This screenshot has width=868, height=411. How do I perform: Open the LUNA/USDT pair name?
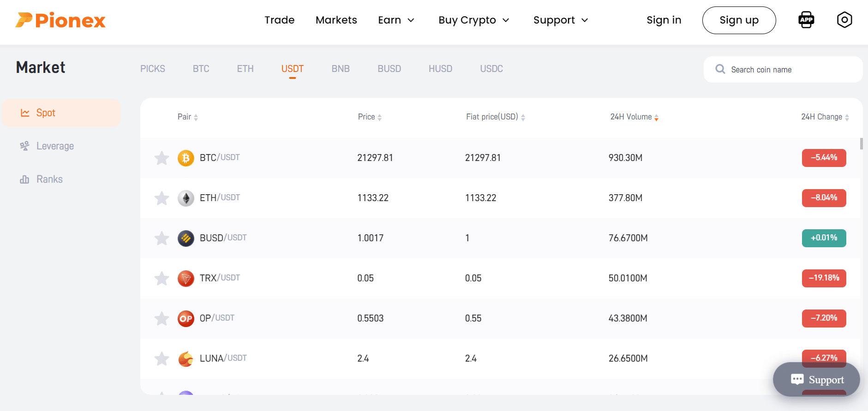[x=223, y=358]
